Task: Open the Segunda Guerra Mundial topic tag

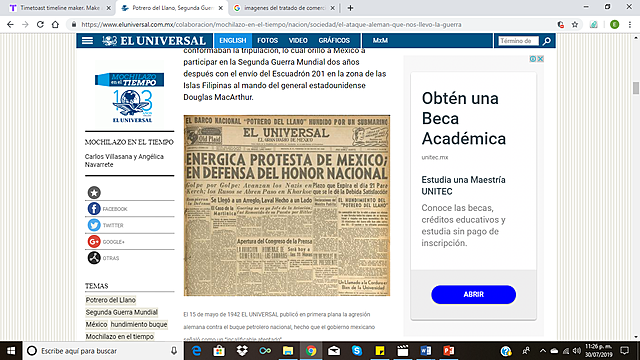Action: 122,312
